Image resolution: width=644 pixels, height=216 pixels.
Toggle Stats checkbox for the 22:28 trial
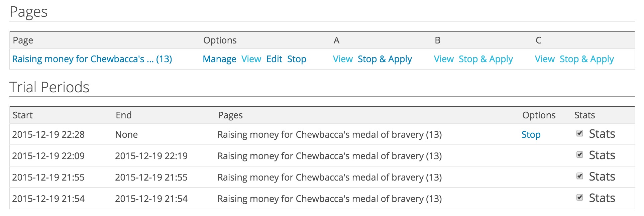point(580,133)
